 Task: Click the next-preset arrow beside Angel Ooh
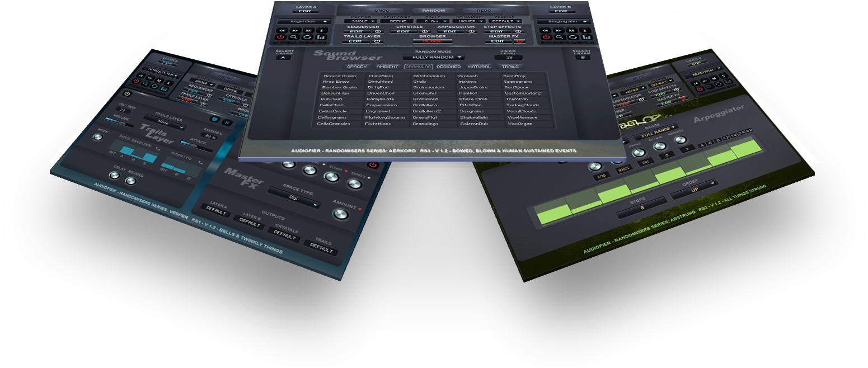pos(294,30)
